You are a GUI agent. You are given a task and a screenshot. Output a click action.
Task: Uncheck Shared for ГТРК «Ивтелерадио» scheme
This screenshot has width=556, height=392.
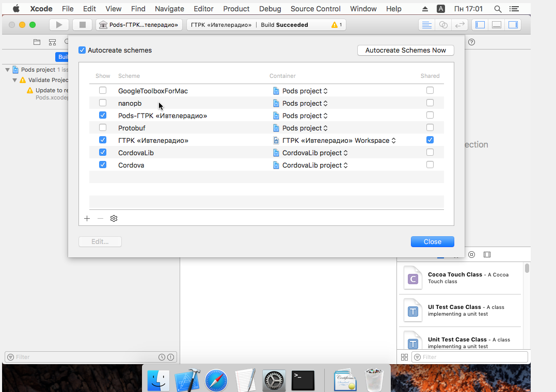(430, 139)
